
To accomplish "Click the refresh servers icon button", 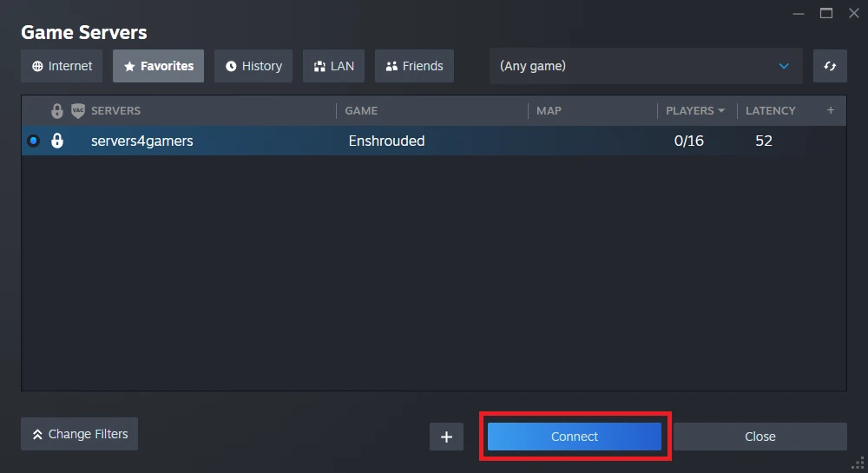I will pos(830,66).
